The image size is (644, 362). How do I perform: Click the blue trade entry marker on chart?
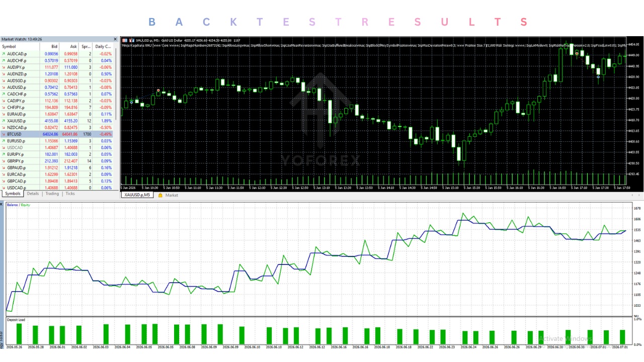132,102
